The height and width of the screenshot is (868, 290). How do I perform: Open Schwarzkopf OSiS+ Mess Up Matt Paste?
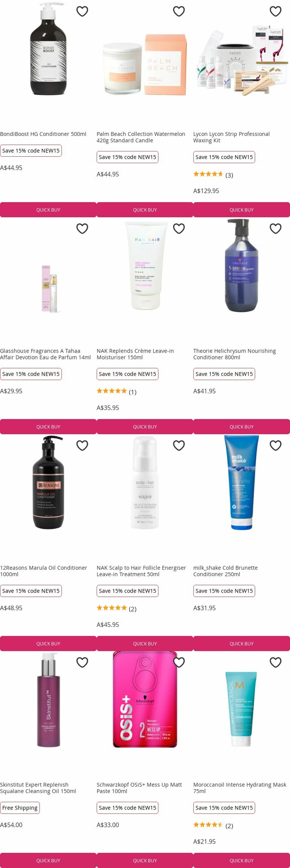139,788
